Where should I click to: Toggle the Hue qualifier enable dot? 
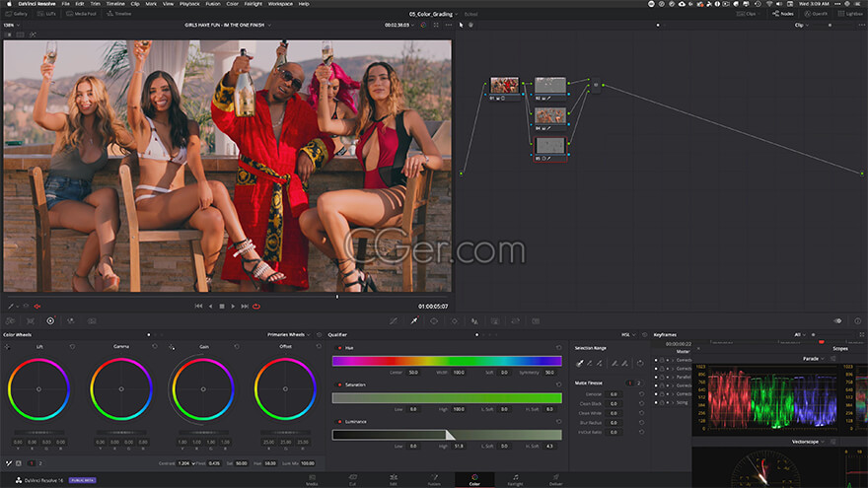[x=340, y=348]
